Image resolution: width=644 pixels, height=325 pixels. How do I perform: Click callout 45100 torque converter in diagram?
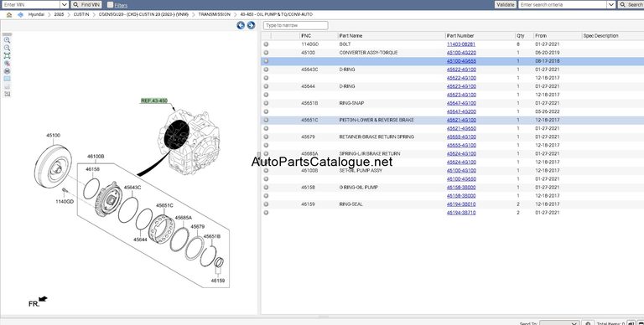click(53, 135)
